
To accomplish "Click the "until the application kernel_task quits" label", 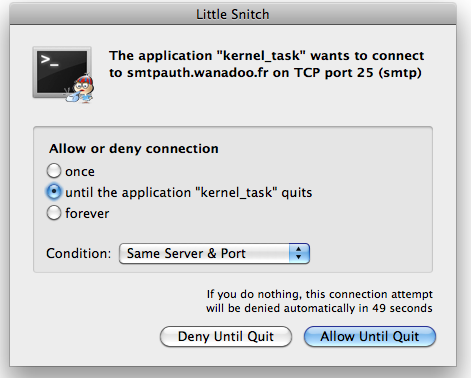I will click(189, 193).
